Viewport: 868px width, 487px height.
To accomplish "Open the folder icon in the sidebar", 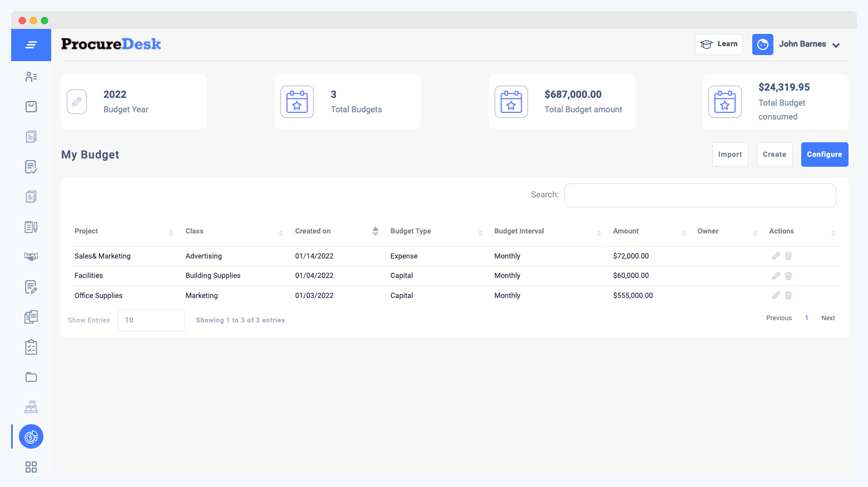I will point(31,376).
